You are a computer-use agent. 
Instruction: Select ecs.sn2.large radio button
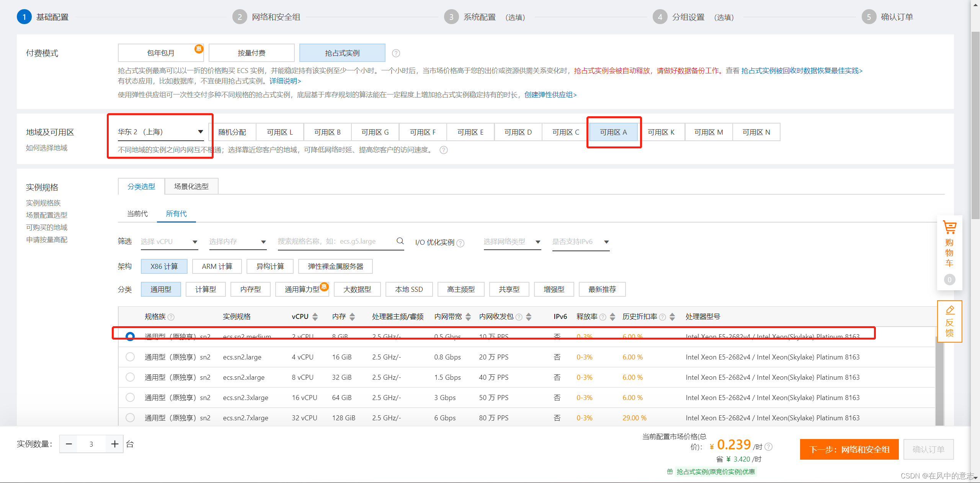[130, 357]
